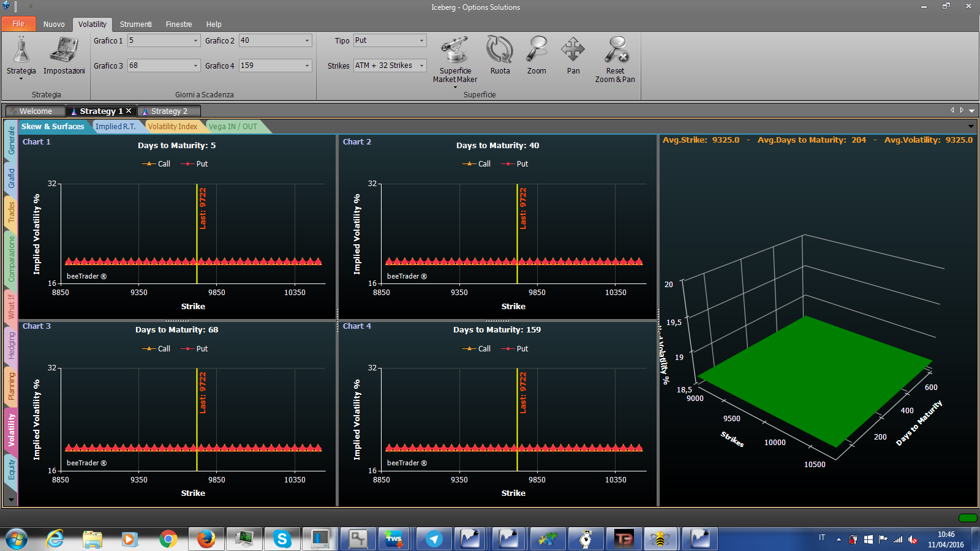The image size is (980, 551).
Task: Switch to the Strategy 2 tab
Action: click(x=169, y=111)
